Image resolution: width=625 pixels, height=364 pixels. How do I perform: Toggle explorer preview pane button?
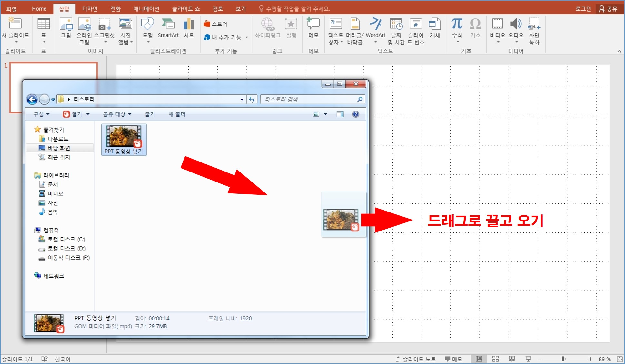point(340,114)
